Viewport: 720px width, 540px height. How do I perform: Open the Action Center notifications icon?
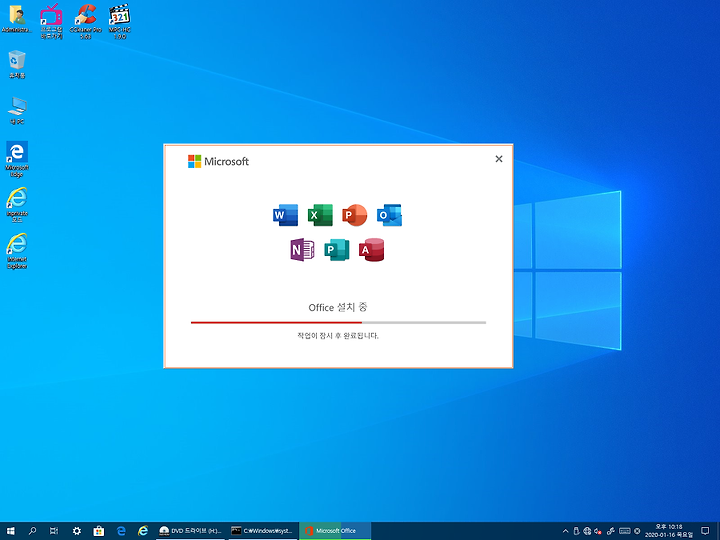(x=705, y=531)
